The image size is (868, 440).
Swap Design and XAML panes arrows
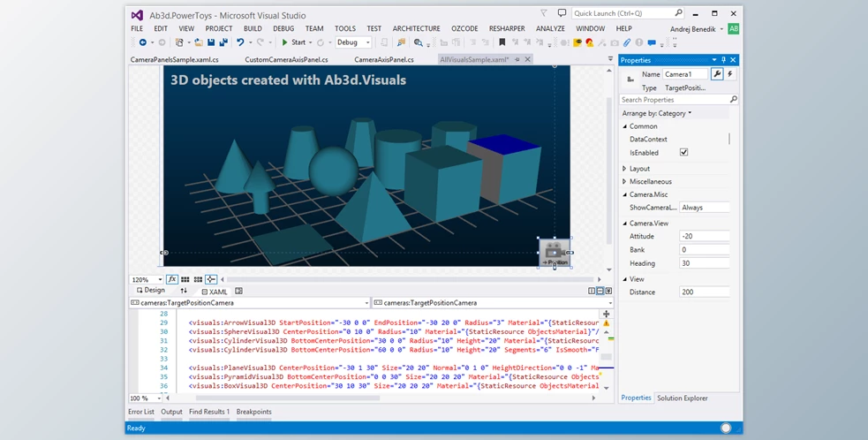coord(184,291)
